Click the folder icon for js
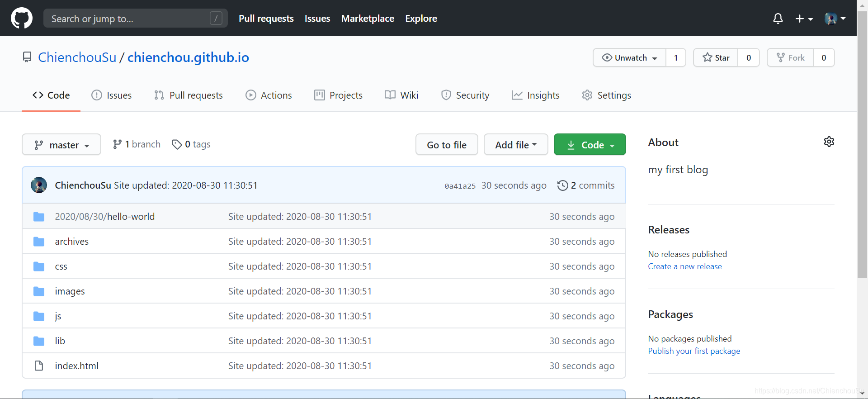The width and height of the screenshot is (868, 399). (39, 316)
